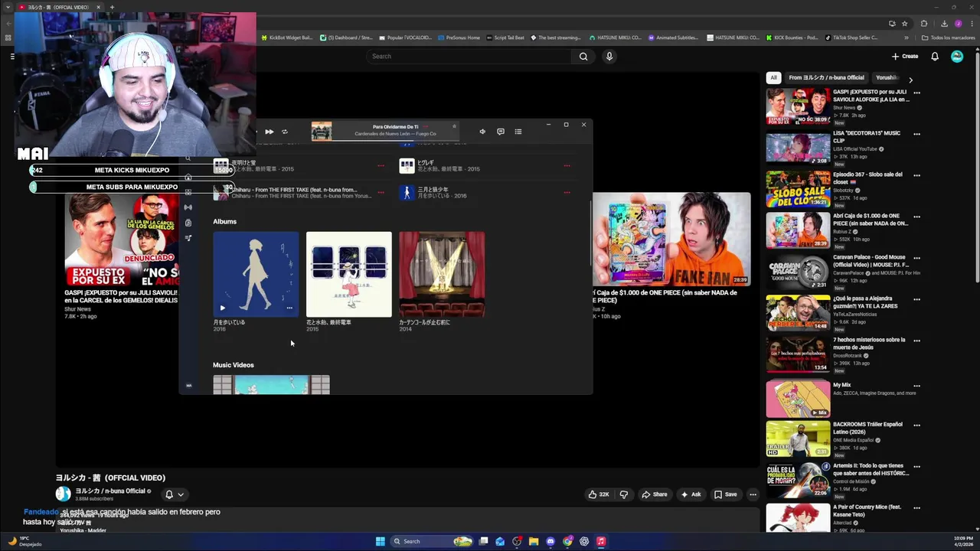This screenshot has height=551, width=980.
Task: Click the Ask button under the video
Action: pyautogui.click(x=691, y=494)
